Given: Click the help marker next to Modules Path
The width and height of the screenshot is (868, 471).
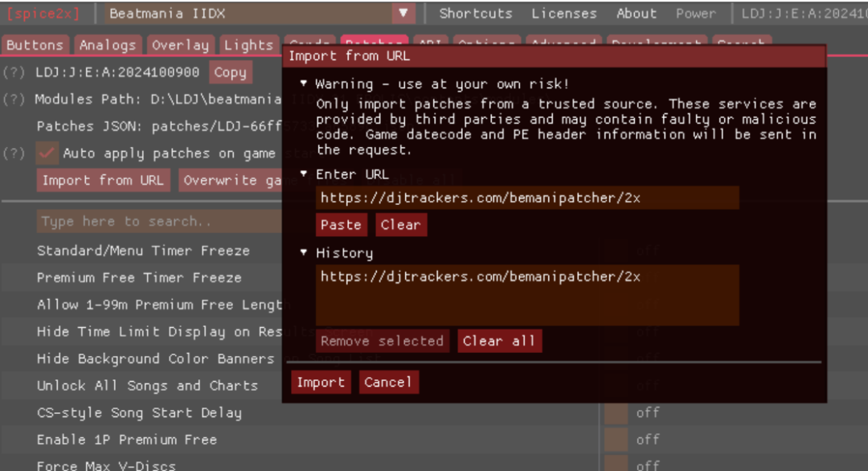Looking at the screenshot, I should (14, 100).
